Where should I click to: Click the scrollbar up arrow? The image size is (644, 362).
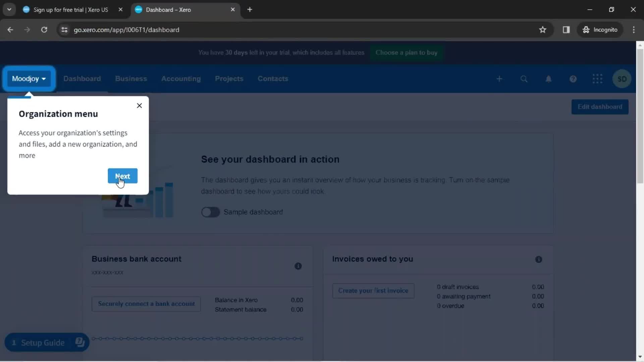coord(640,45)
